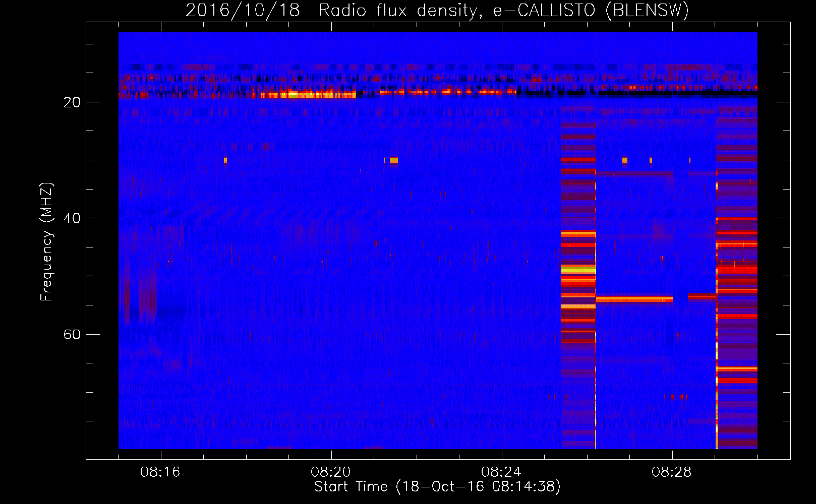Click the '08:28' time tick label
The width and height of the screenshot is (816, 504).
[x=672, y=472]
